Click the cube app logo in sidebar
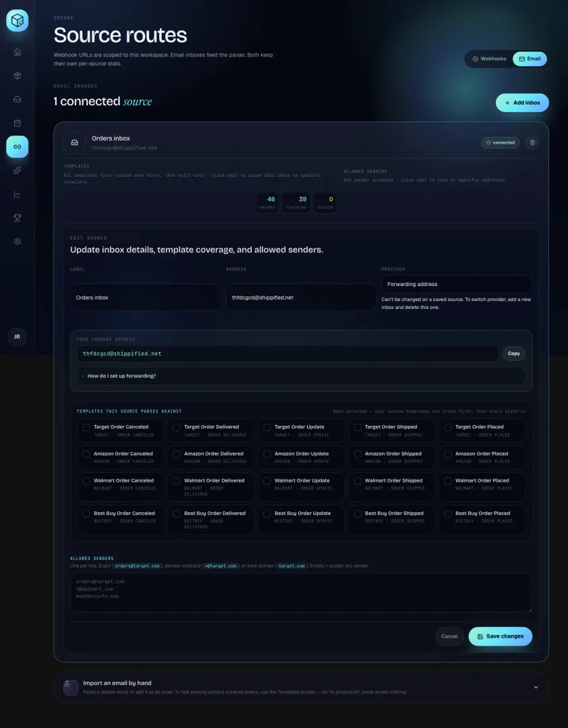This screenshot has width=568, height=728. 17,20
